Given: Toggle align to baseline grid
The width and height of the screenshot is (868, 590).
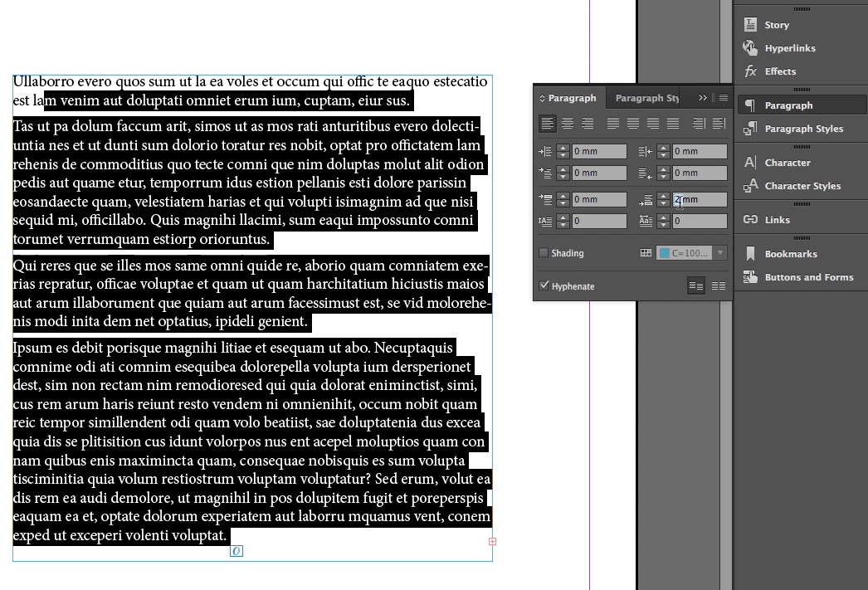Looking at the screenshot, I should pyautogui.click(x=720, y=285).
